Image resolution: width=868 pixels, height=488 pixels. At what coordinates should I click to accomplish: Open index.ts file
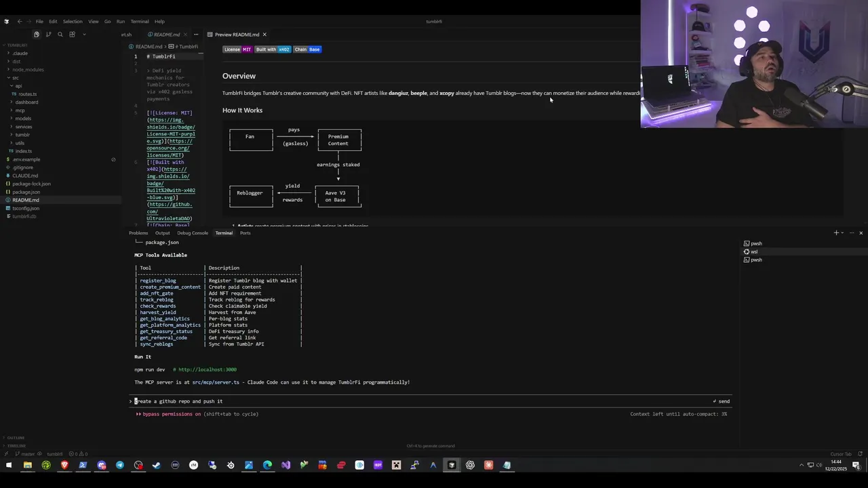[x=23, y=150]
